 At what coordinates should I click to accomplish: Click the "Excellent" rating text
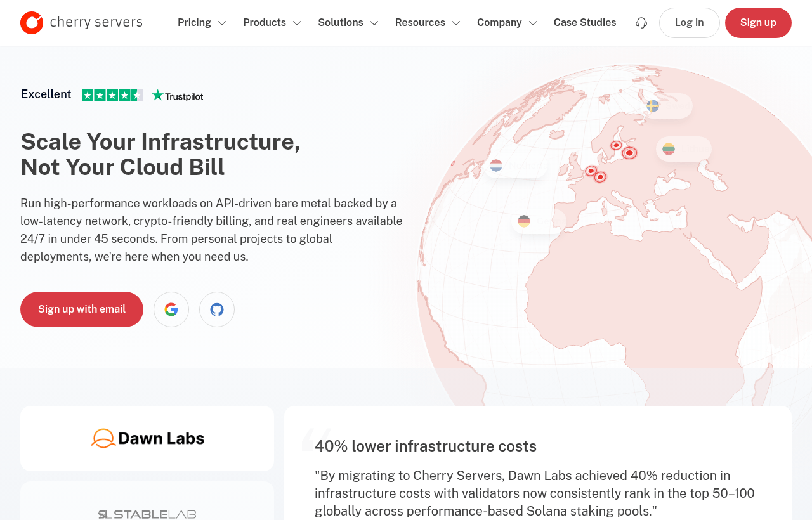46,94
